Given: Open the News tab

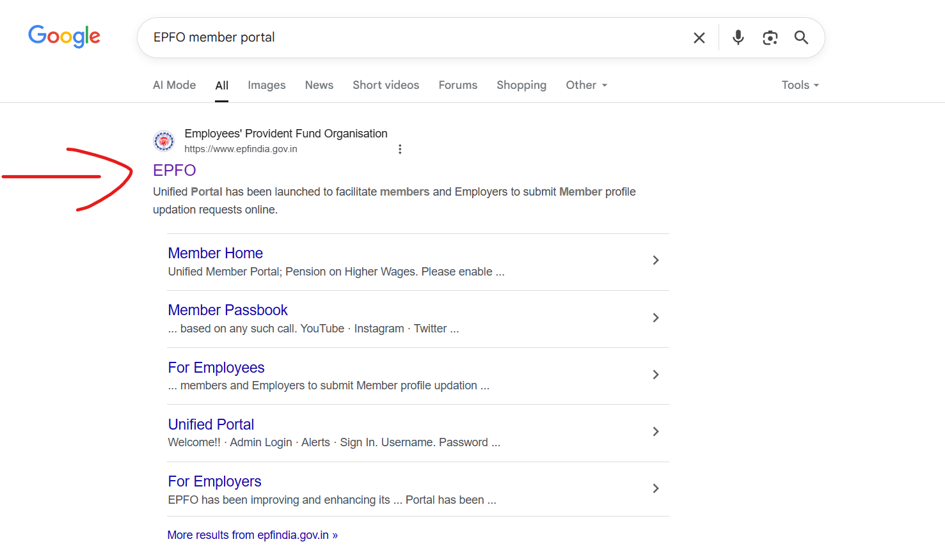Looking at the screenshot, I should [319, 85].
